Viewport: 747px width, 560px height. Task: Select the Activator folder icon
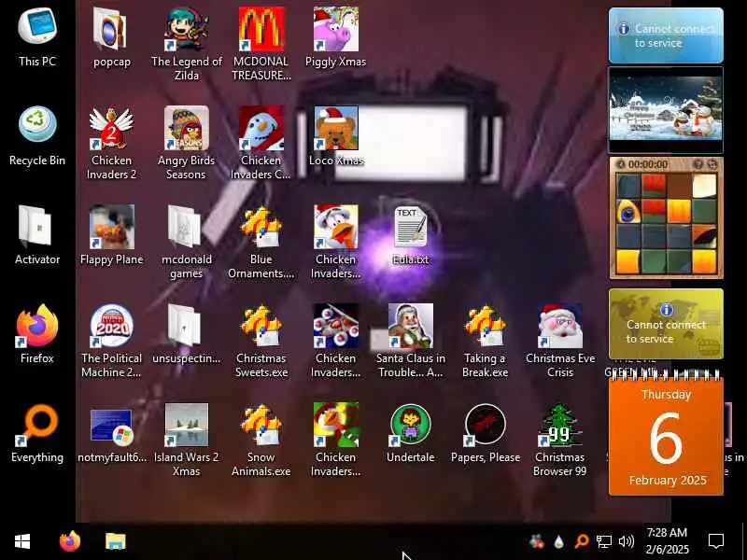click(37, 235)
